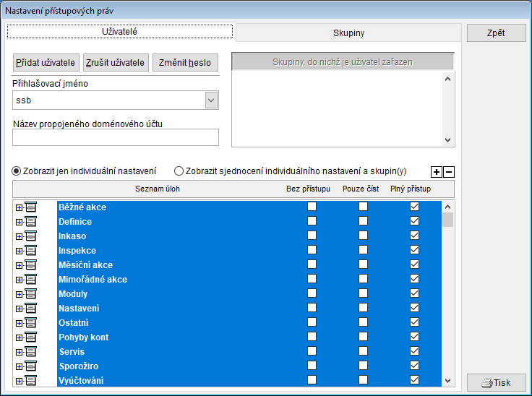Click the list icon beside Pohyby kont
Image resolution: width=532 pixels, height=396 pixels.
30,337
